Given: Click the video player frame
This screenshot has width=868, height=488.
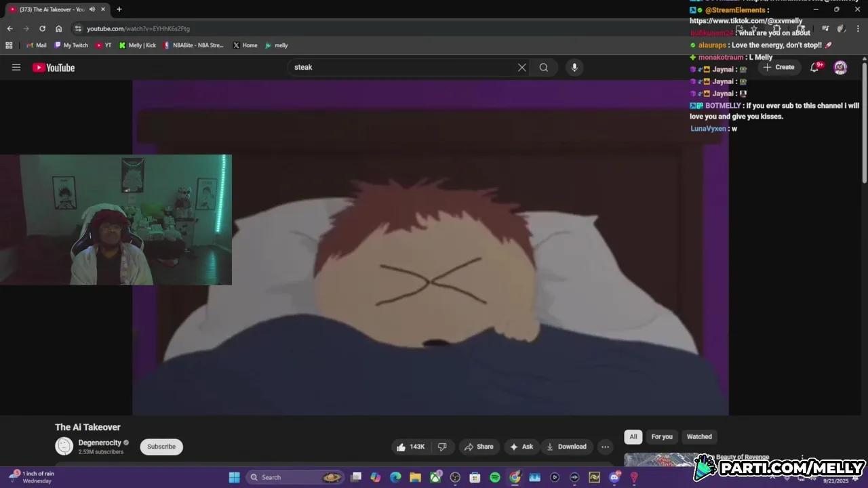Looking at the screenshot, I should click(x=431, y=247).
